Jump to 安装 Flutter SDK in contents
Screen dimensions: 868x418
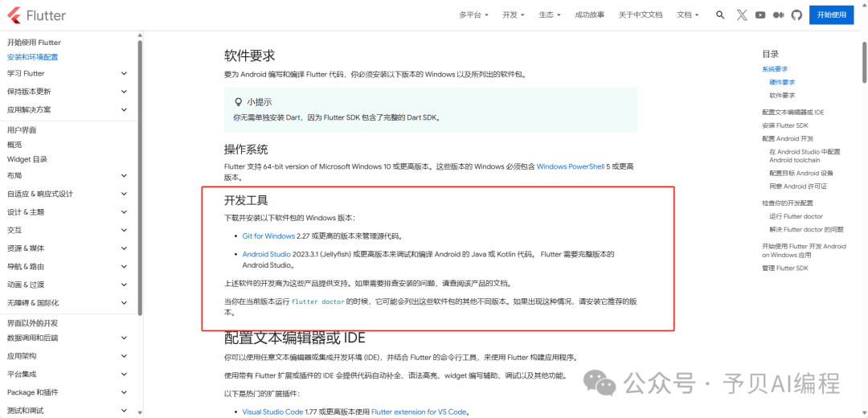(x=785, y=125)
